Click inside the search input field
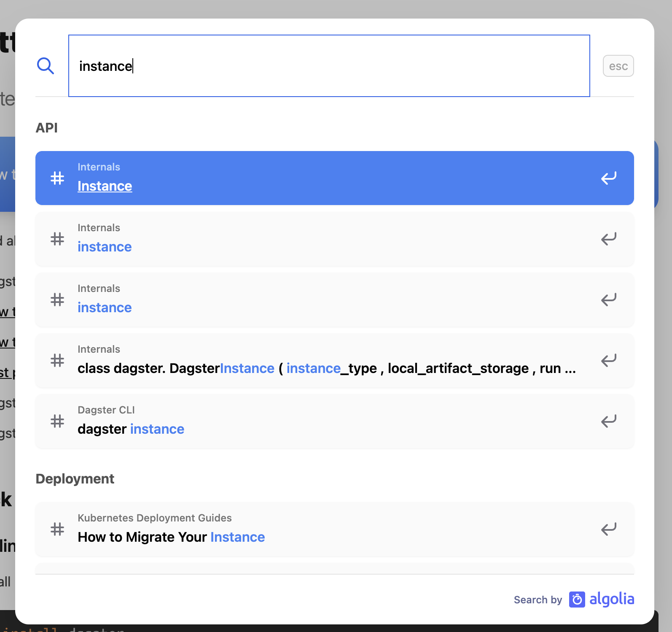 (329, 66)
